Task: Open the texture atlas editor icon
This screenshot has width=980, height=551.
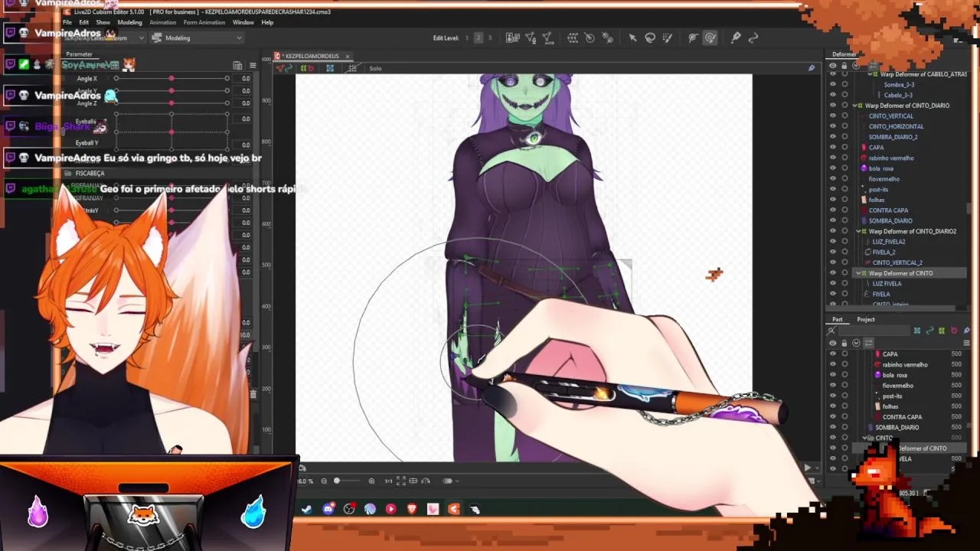Action: pyautogui.click(x=513, y=37)
